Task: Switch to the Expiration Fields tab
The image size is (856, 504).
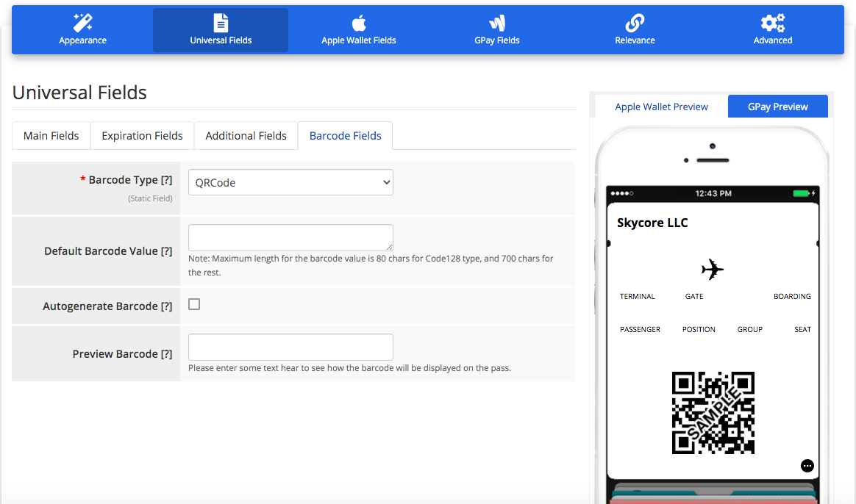Action: [142, 136]
